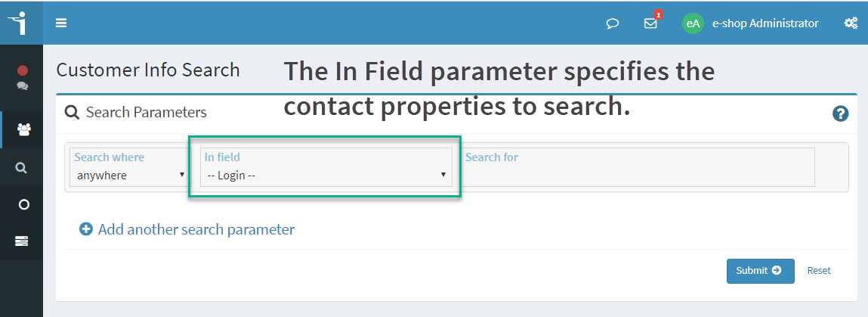The width and height of the screenshot is (868, 317).
Task: Open the Search where dropdown
Action: 128,166
